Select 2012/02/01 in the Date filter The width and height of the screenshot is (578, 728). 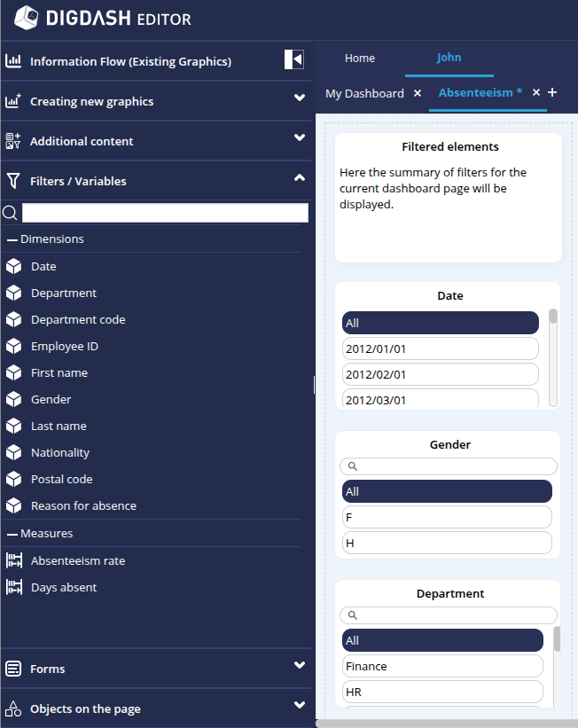tap(440, 374)
